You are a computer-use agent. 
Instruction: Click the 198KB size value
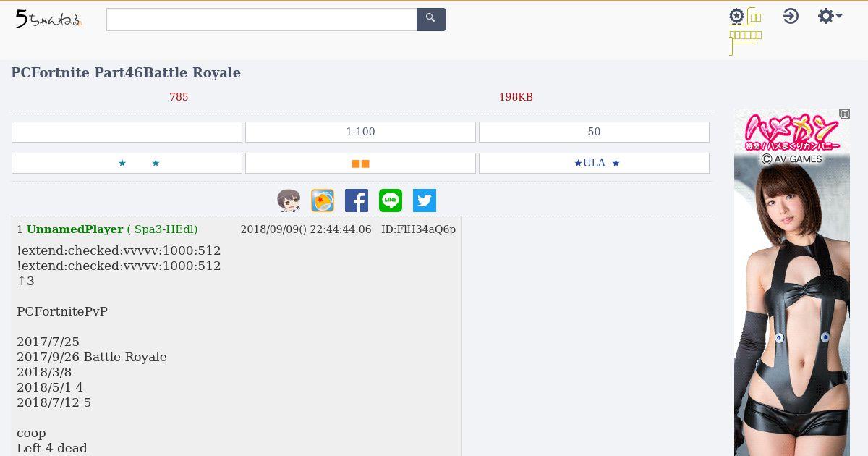tap(516, 97)
